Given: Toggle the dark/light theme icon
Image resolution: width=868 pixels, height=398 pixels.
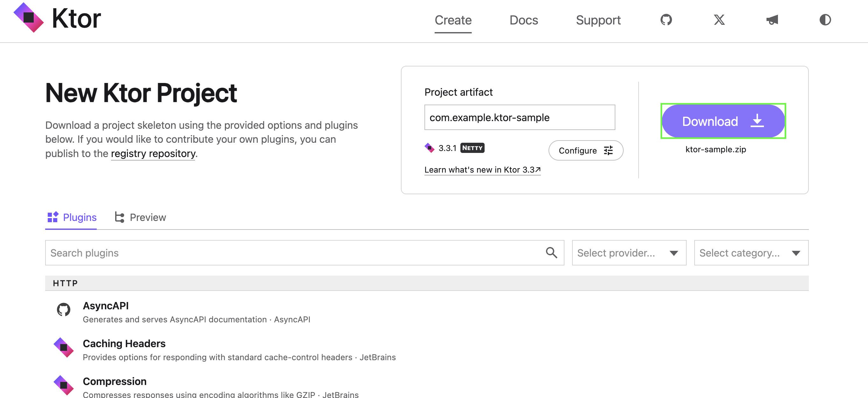Looking at the screenshot, I should 825,20.
